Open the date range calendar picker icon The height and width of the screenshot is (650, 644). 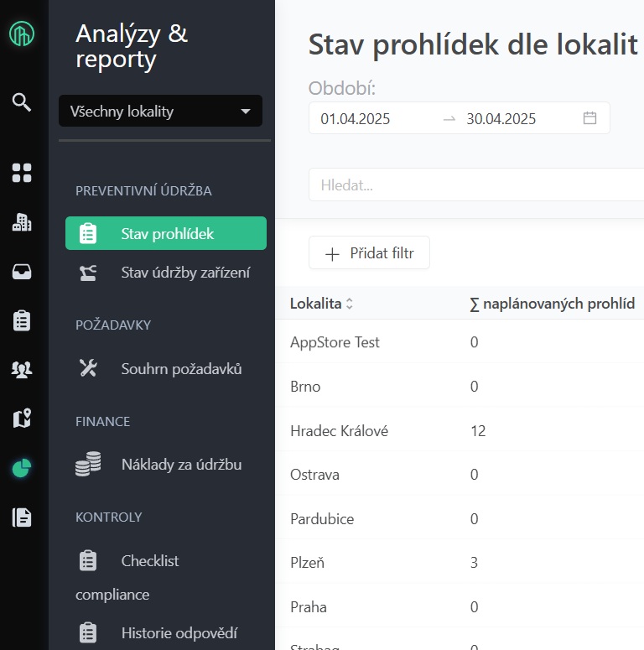point(589,118)
